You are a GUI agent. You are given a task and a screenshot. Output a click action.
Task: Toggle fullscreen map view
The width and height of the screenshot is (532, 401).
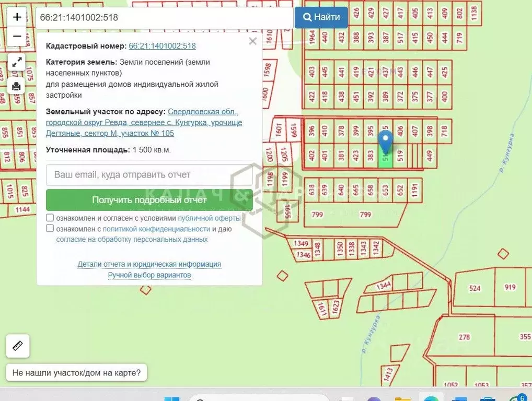(x=17, y=62)
